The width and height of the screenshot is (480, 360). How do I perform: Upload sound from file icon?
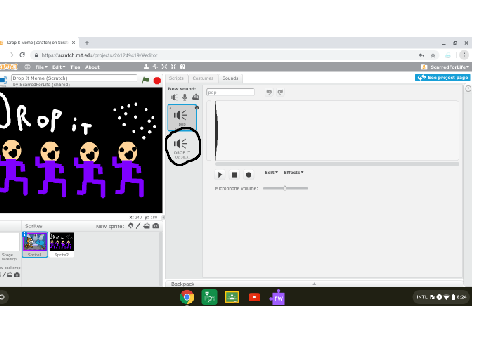point(196,97)
